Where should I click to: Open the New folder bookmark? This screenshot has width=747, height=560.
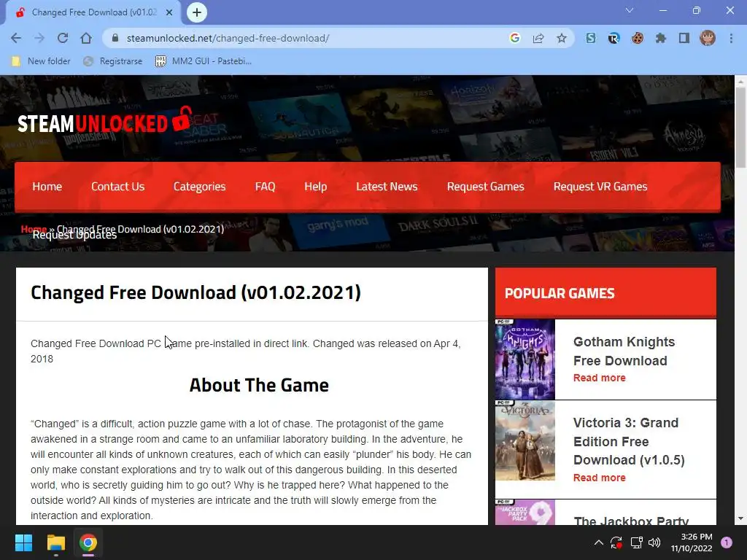click(41, 61)
